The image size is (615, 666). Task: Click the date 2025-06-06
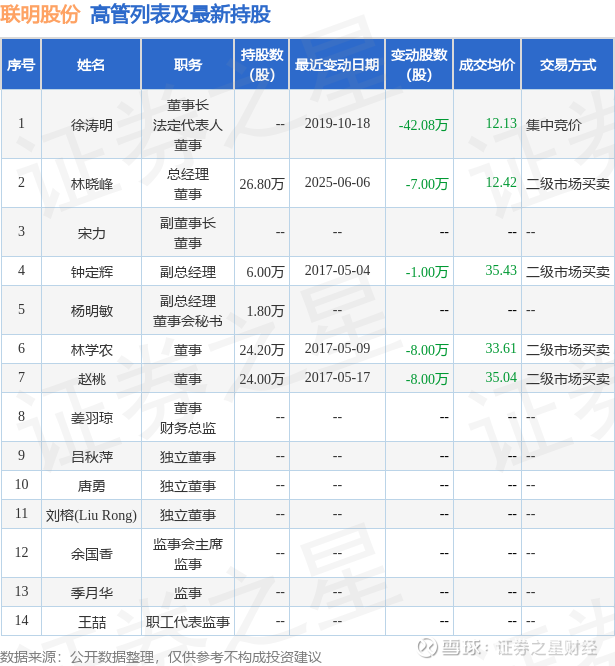click(337, 182)
